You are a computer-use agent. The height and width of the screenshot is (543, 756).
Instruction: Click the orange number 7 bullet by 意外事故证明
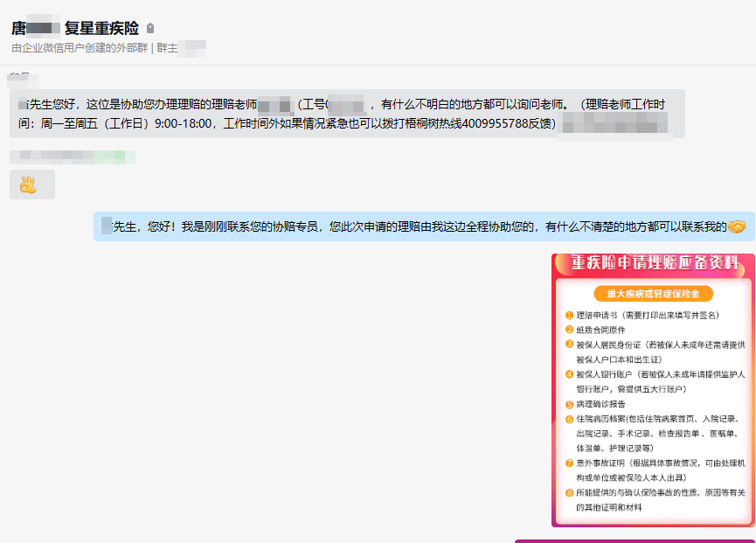[x=569, y=463]
